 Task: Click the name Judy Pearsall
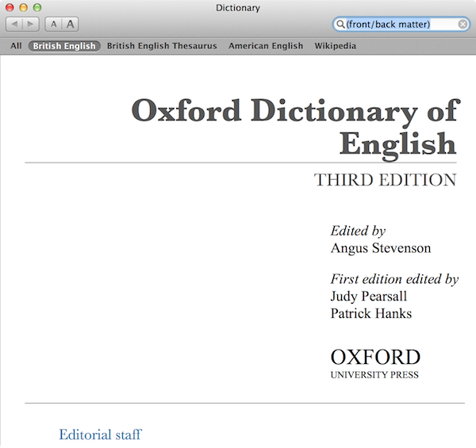(x=369, y=297)
